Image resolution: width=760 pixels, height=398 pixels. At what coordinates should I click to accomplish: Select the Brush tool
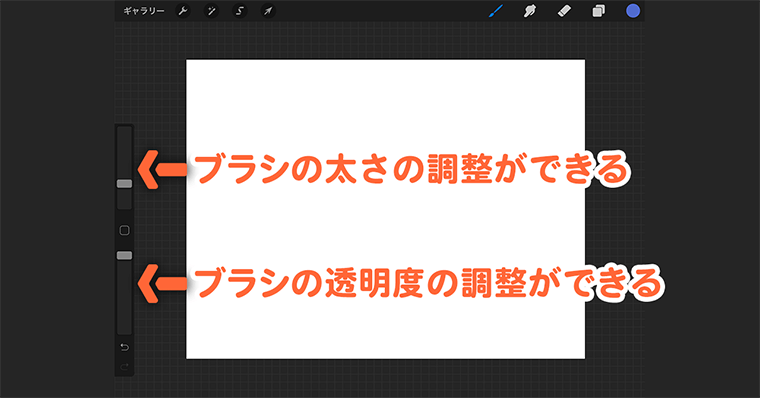496,11
